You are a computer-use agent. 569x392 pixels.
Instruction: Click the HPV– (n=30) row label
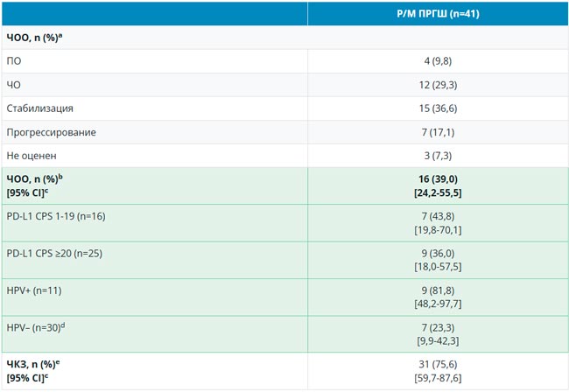[38, 327]
